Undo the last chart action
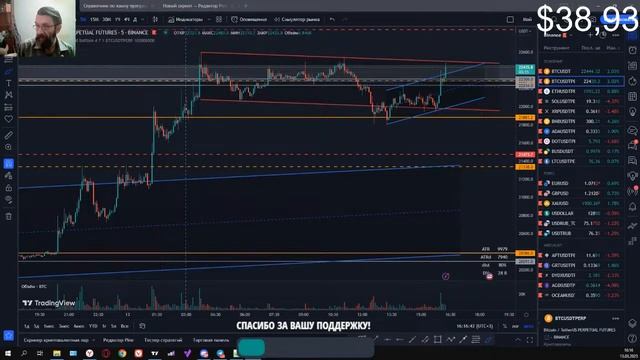Image resolution: width=640 pixels, height=360 pixels. 332,19
